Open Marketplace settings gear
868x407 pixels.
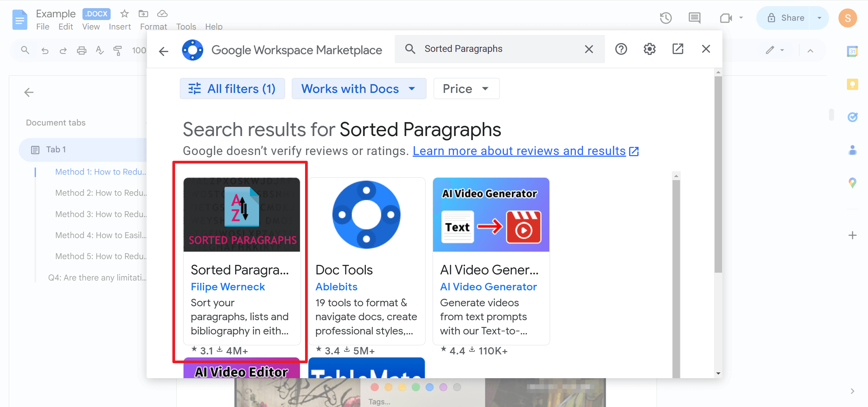click(649, 49)
